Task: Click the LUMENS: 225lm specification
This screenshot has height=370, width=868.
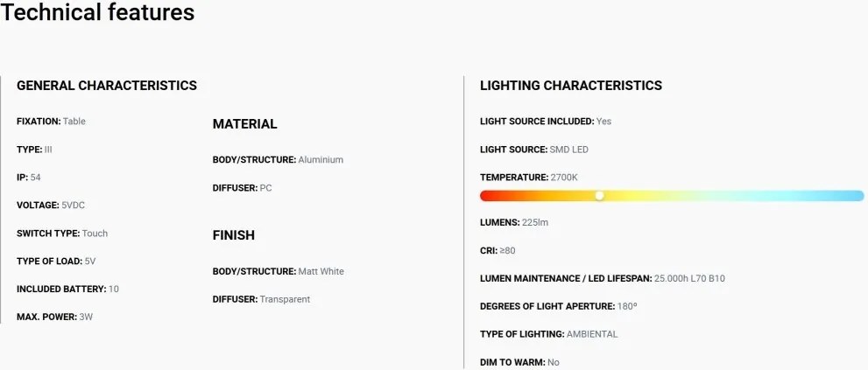Action: tap(514, 222)
